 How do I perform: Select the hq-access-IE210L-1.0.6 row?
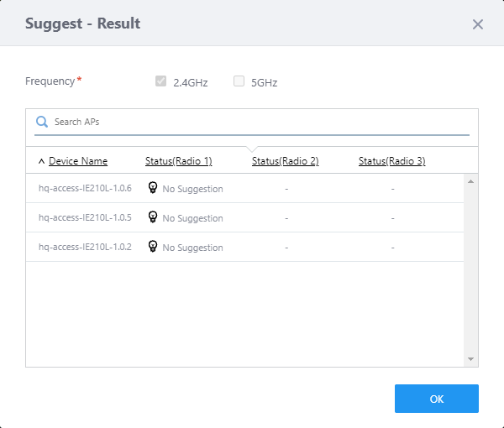pos(85,188)
